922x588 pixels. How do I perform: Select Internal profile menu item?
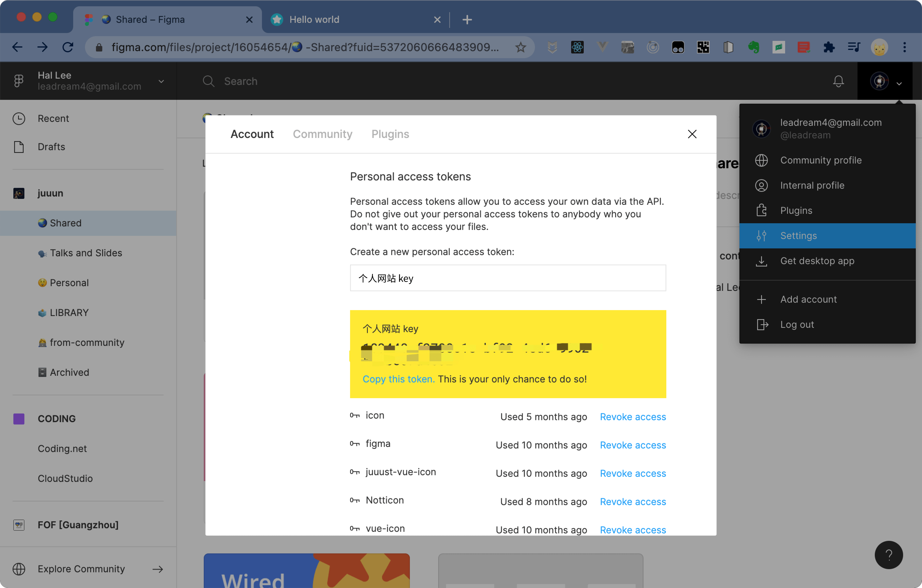click(x=827, y=186)
